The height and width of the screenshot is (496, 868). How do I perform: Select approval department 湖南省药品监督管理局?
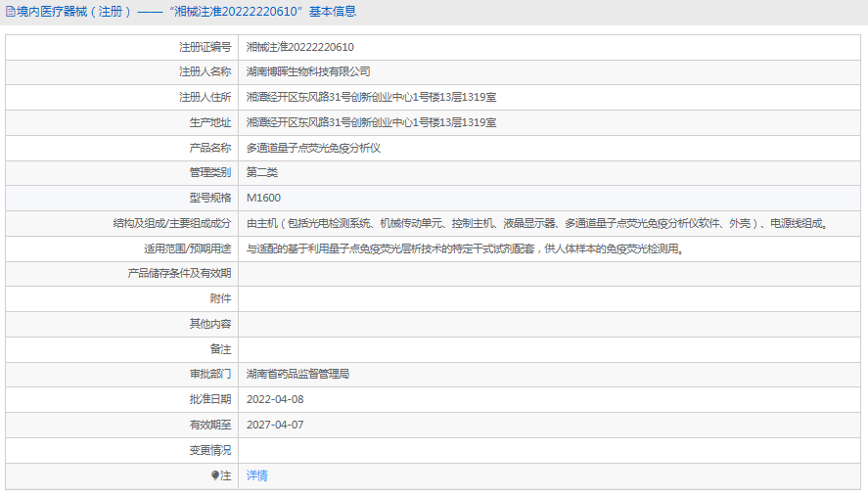[x=297, y=375]
